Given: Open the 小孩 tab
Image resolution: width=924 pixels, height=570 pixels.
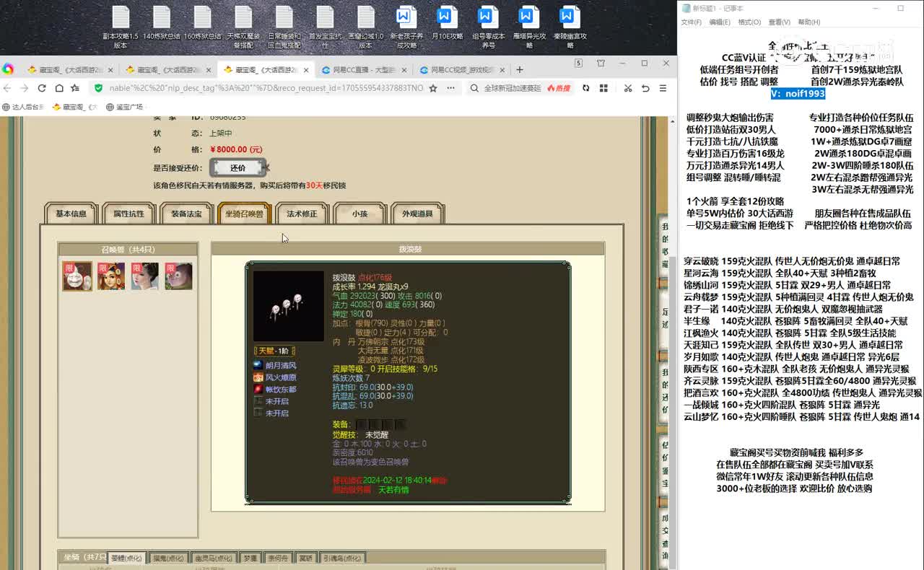Looking at the screenshot, I should pyautogui.click(x=359, y=214).
